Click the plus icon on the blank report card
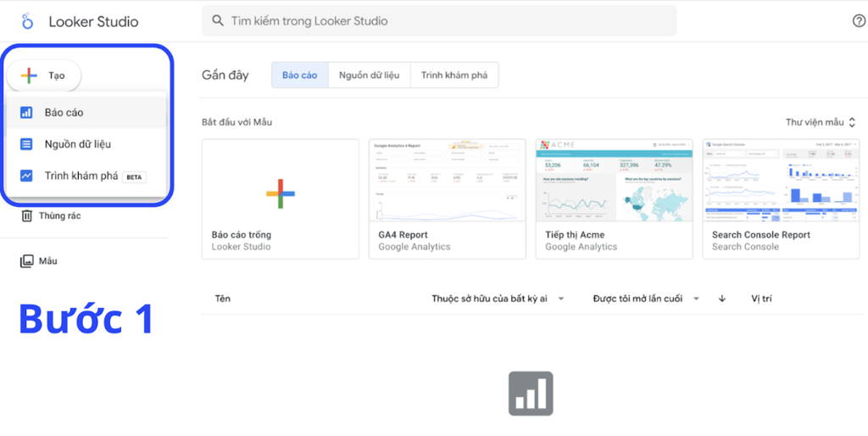The width and height of the screenshot is (868, 436). [281, 193]
